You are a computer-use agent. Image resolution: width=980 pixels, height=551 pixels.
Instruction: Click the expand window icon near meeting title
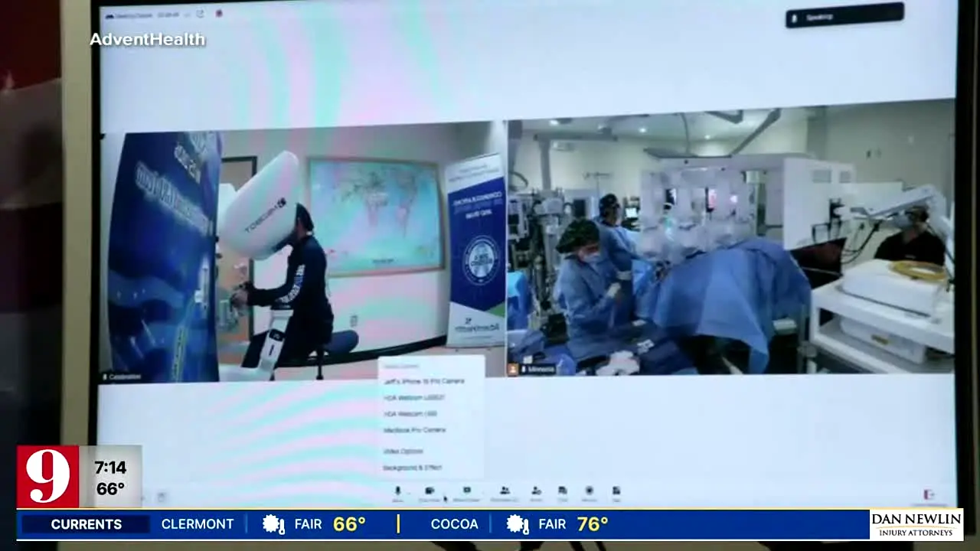coord(201,14)
